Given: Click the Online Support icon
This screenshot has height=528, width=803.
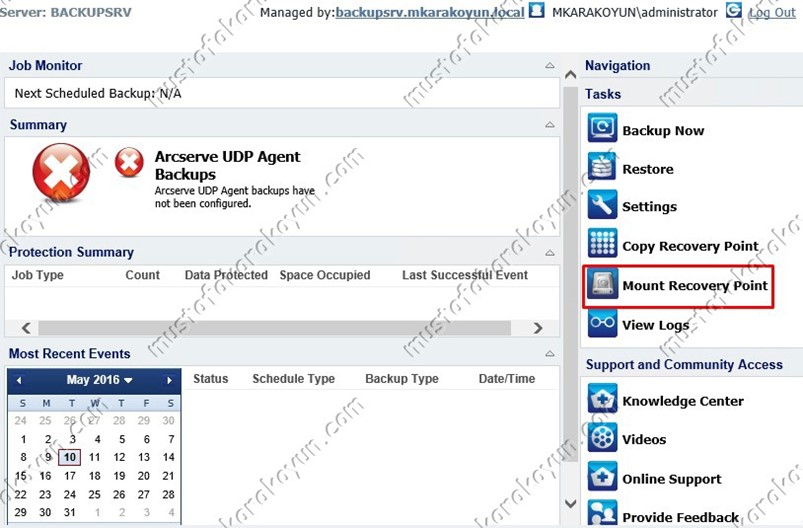Looking at the screenshot, I should pyautogui.click(x=602, y=476).
